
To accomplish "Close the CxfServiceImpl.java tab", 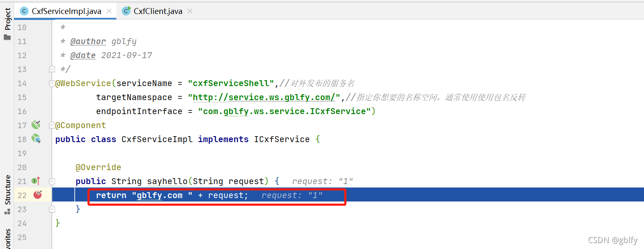I will [x=109, y=11].
